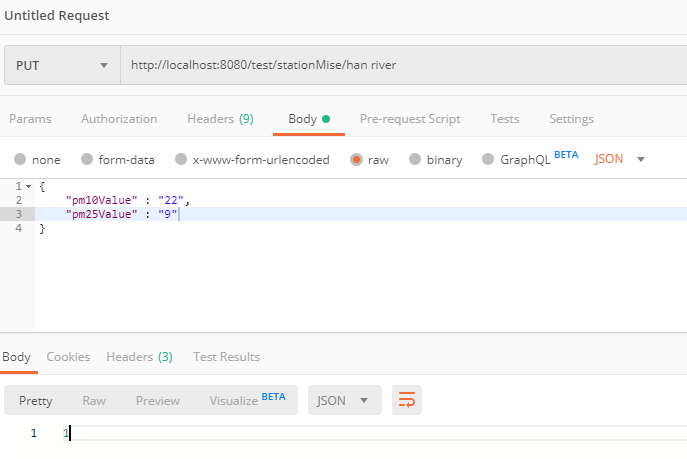Screen dimensions: 687x459
Task: Click the "22" value in the body
Action: (x=170, y=200)
